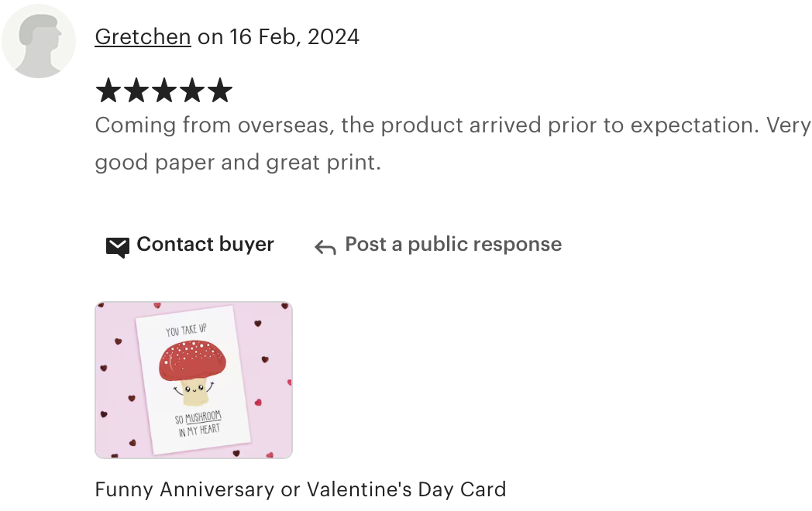Select the fifth rating star
The width and height of the screenshot is (812, 511).
220,90
